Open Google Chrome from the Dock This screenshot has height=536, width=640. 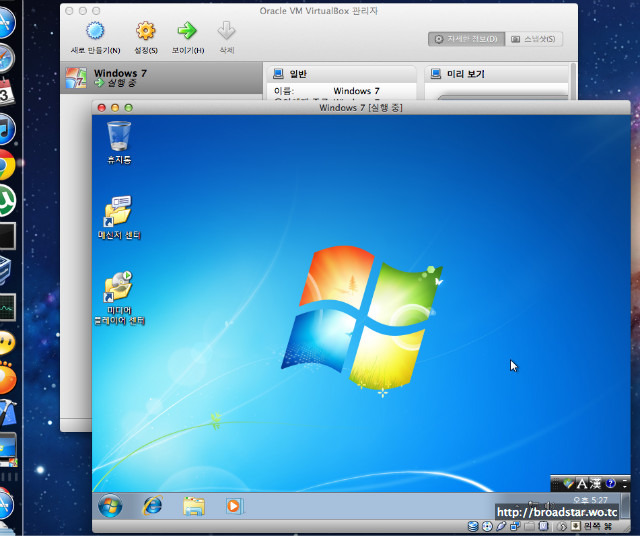(6, 165)
